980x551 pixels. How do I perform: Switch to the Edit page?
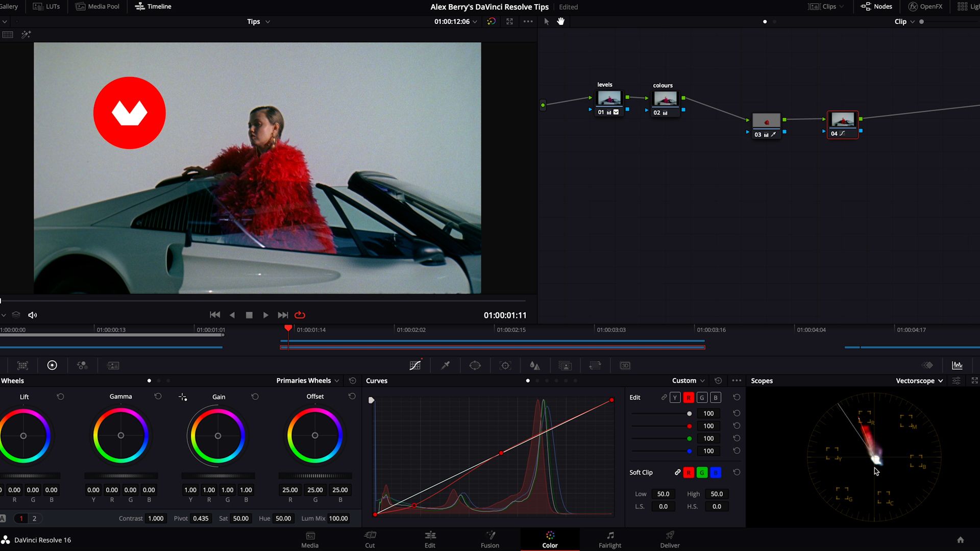point(430,539)
